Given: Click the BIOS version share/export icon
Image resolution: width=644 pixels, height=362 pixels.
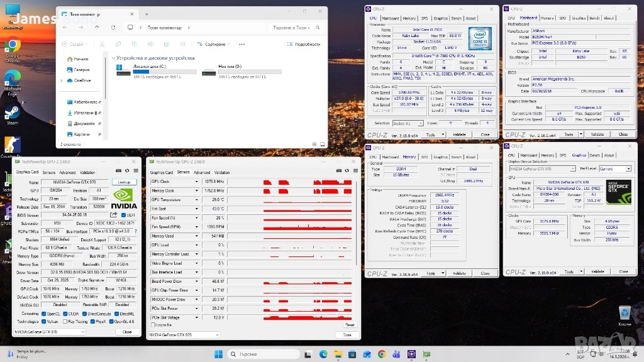Looking at the screenshot, I should (x=115, y=215).
